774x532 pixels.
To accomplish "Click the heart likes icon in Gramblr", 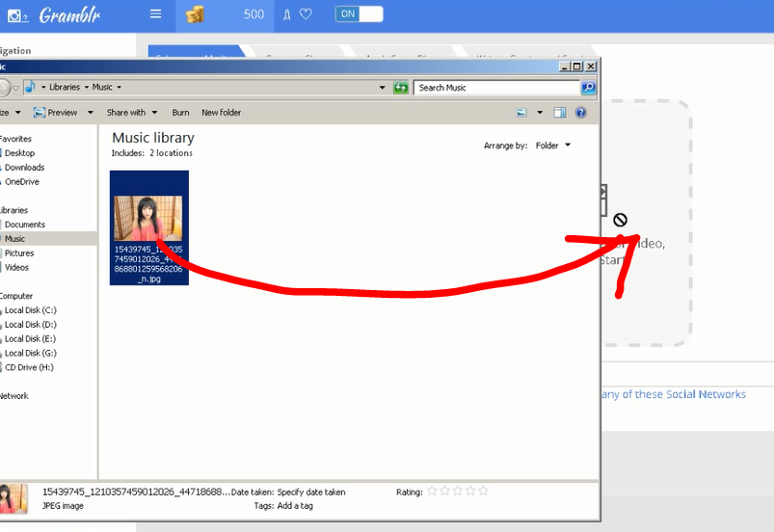I will pos(306,14).
